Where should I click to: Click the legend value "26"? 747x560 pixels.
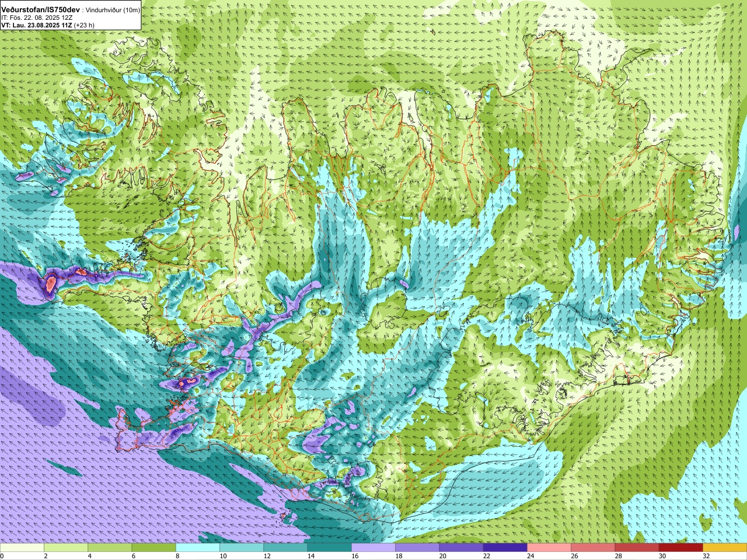pos(574,556)
